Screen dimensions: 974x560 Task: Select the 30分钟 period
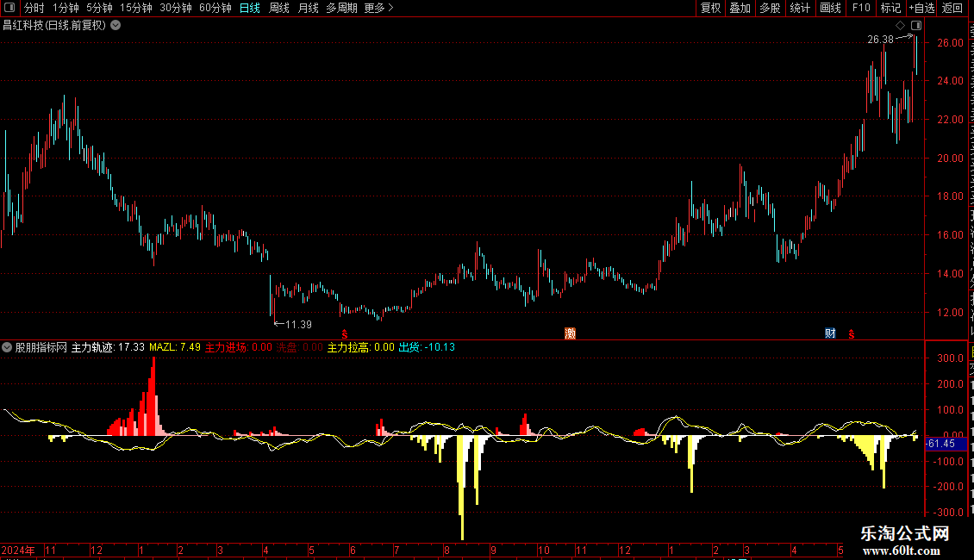(175, 8)
